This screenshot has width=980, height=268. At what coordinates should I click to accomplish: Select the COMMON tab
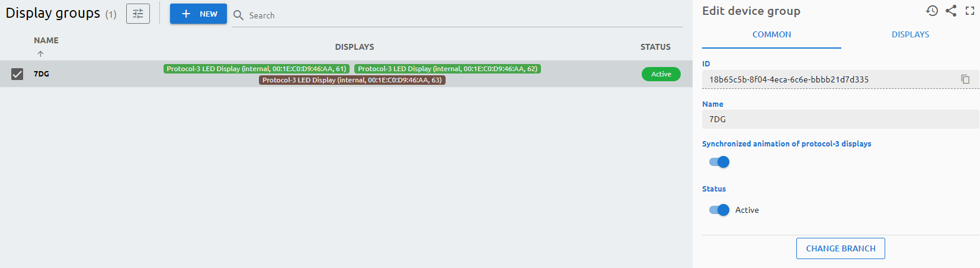click(x=771, y=34)
